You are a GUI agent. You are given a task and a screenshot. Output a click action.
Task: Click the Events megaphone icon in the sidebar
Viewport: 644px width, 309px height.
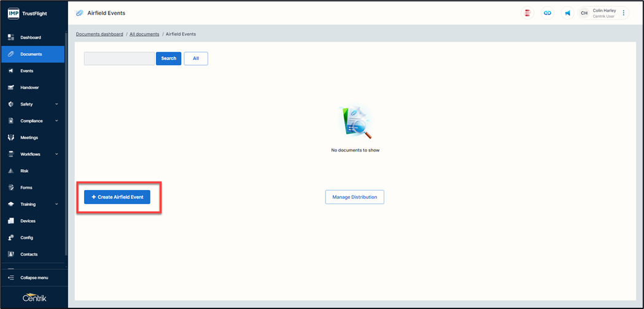point(11,71)
